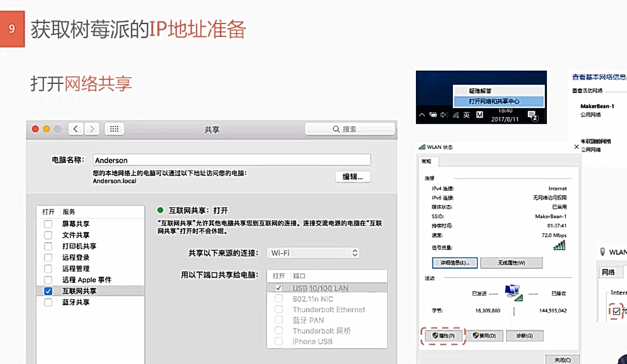This screenshot has height=364, width=627.
Task: Select 疑难解答 in the context menu
Action: (499, 91)
